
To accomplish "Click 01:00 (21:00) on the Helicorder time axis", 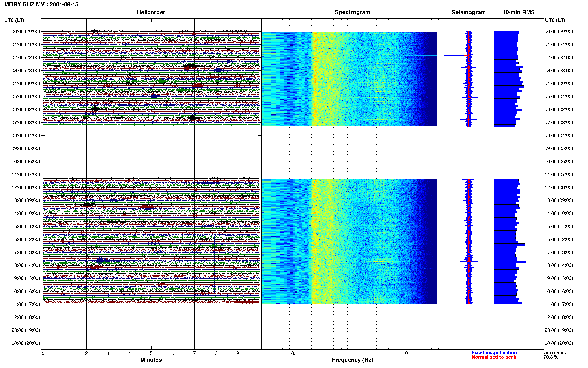I will (26, 45).
